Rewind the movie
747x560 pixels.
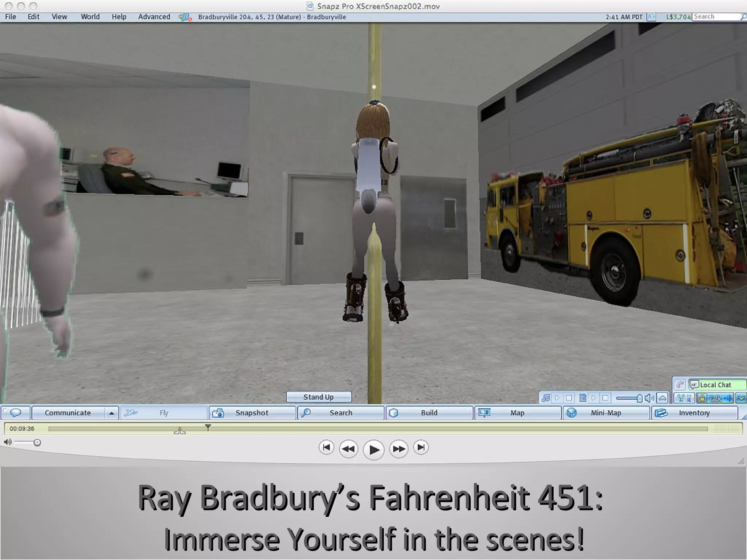[349, 449]
